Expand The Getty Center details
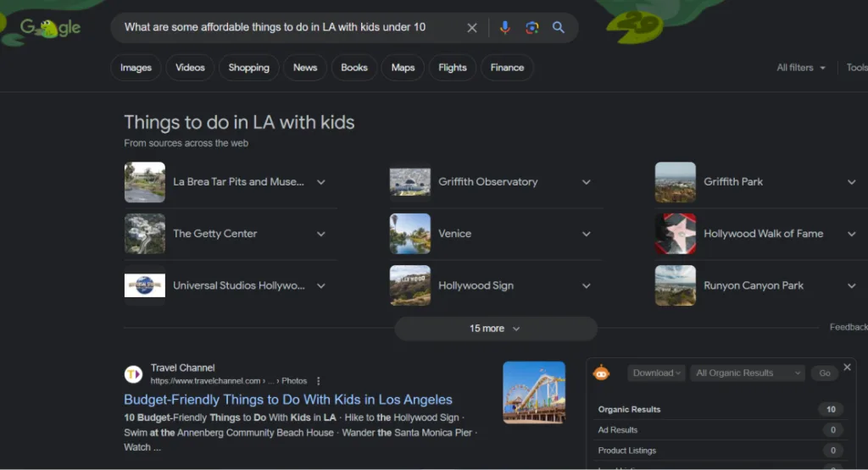The image size is (868, 470). coord(320,234)
